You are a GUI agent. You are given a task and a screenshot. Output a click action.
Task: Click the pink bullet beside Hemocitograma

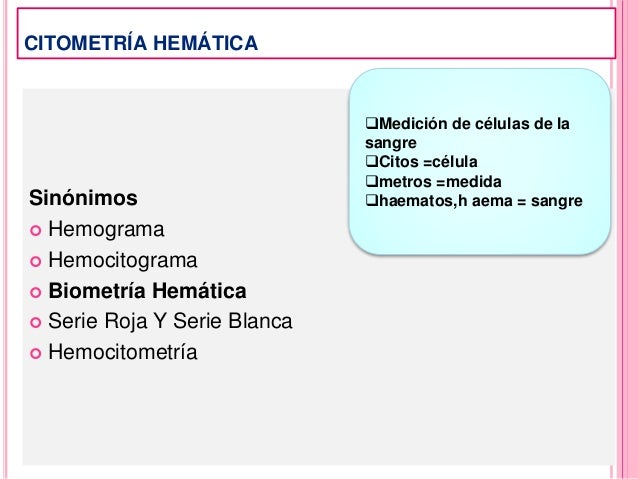(36, 261)
